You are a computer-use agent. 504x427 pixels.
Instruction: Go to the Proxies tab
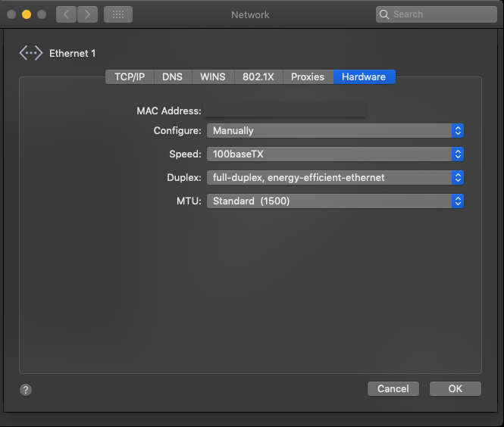308,77
